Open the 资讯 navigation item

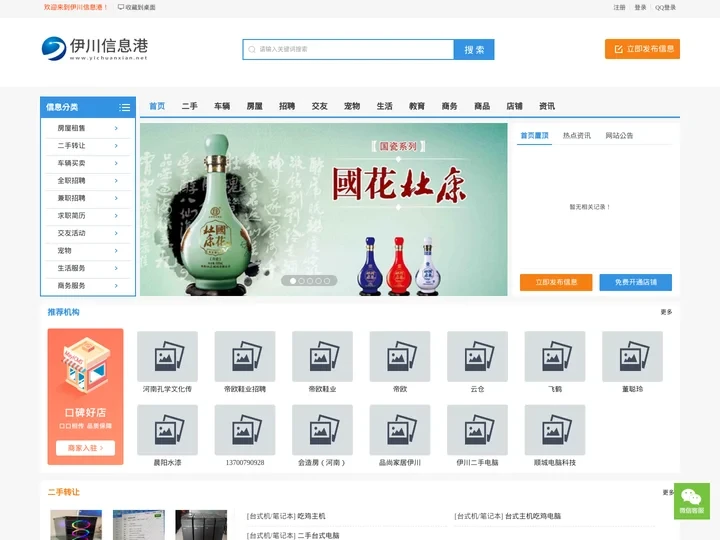(547, 106)
